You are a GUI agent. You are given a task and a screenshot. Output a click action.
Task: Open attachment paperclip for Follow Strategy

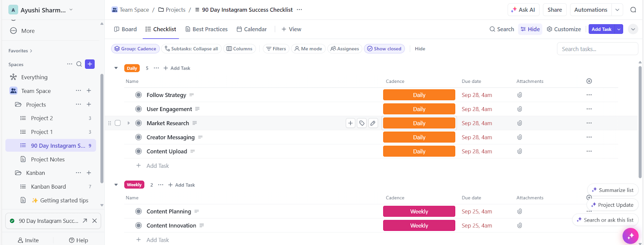pos(520,95)
